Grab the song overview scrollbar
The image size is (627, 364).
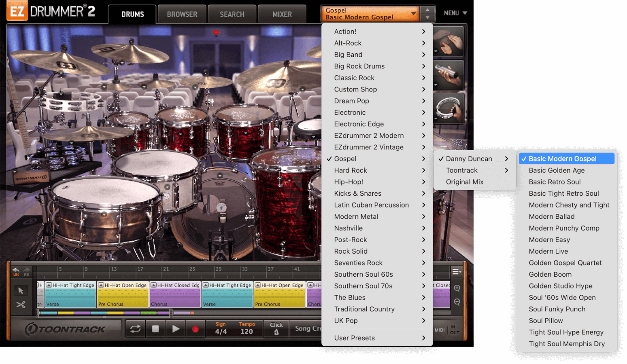click(105, 313)
